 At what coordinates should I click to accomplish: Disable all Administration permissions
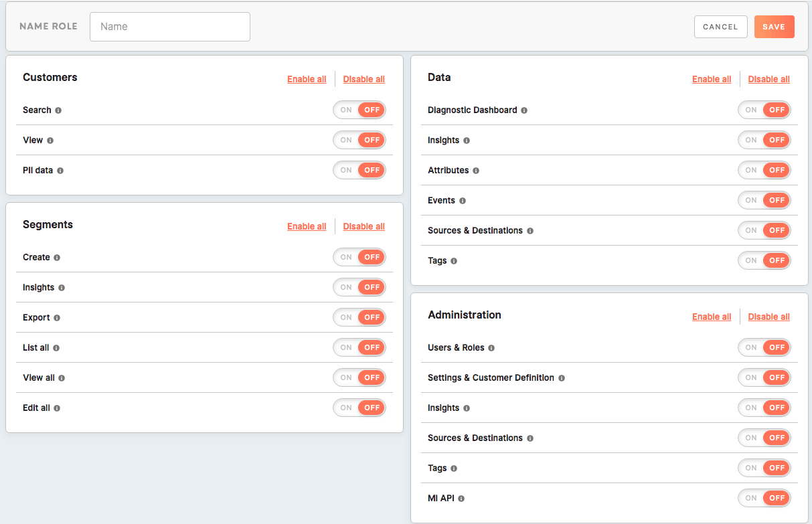(768, 317)
